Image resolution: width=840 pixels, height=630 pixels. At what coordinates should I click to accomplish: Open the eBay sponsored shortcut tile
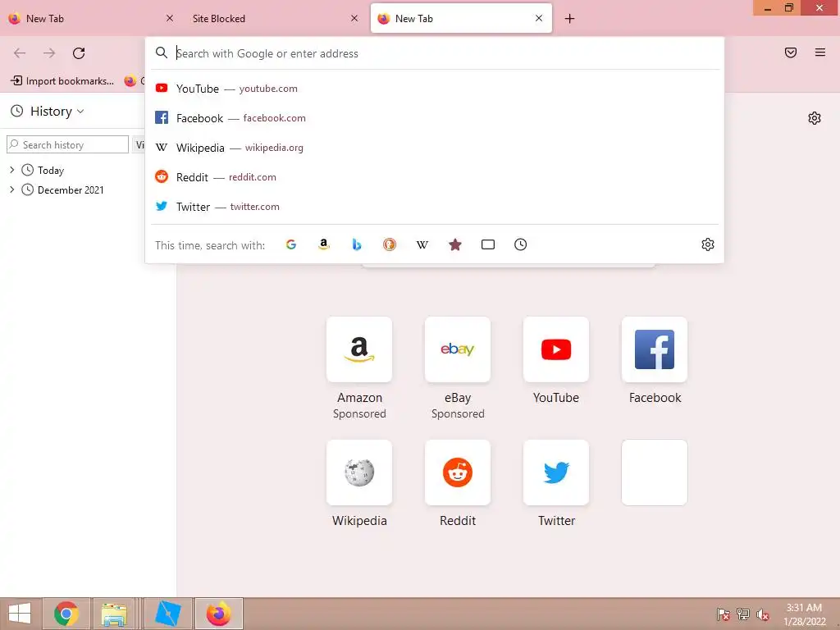(x=458, y=349)
